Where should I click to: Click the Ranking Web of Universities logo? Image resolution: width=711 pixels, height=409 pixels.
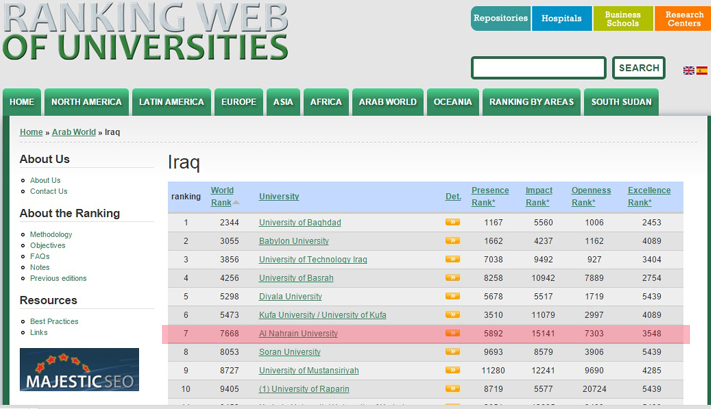coord(145,32)
